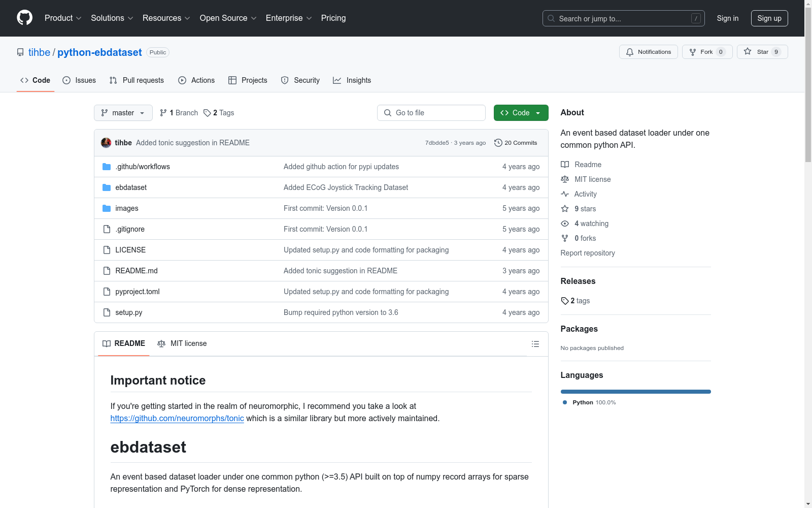Click the file icon for .gitignore
The width and height of the screenshot is (812, 508).
(107, 229)
